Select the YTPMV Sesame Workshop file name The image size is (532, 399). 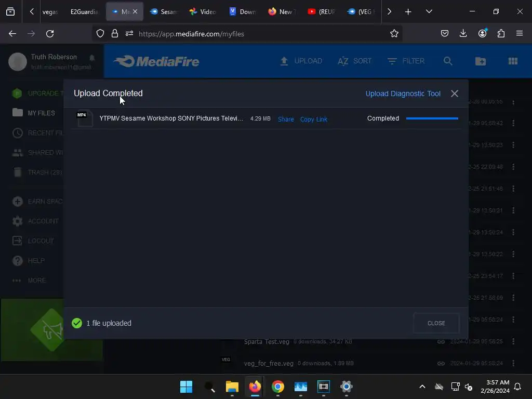[x=171, y=118]
